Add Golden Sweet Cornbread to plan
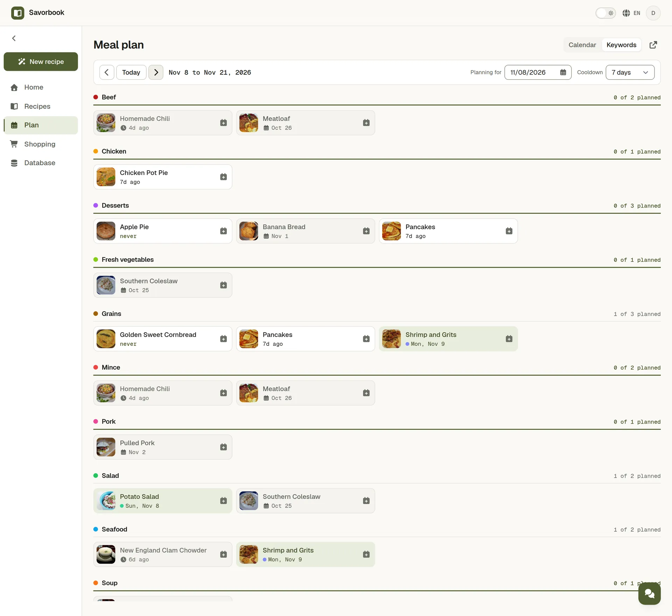This screenshot has height=616, width=672. pyautogui.click(x=223, y=339)
